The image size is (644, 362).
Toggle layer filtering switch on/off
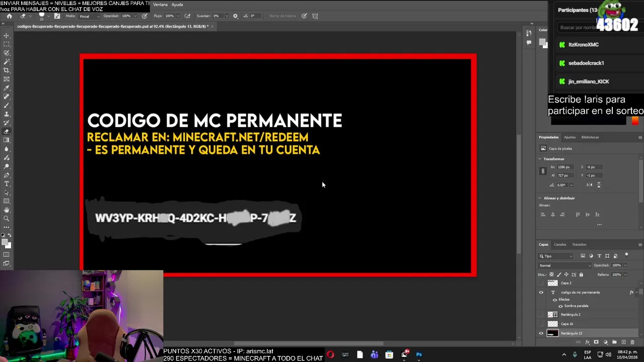pyautogui.click(x=626, y=255)
